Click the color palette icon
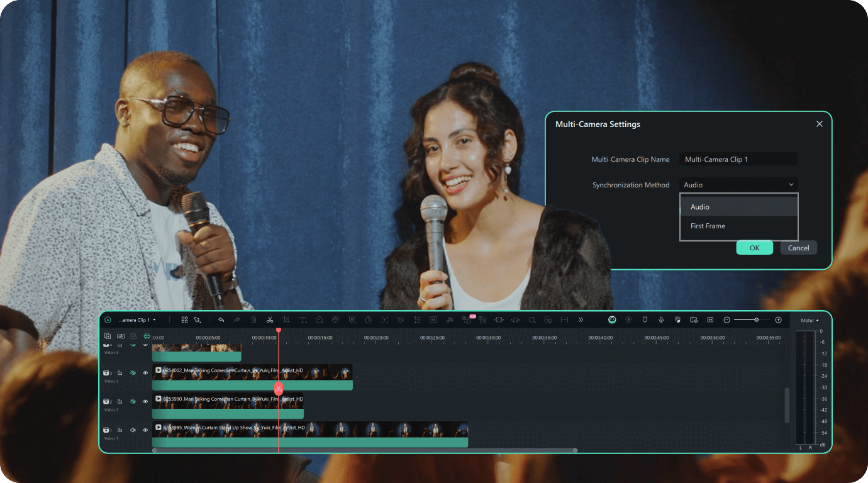This screenshot has width=868, height=483. (335, 320)
